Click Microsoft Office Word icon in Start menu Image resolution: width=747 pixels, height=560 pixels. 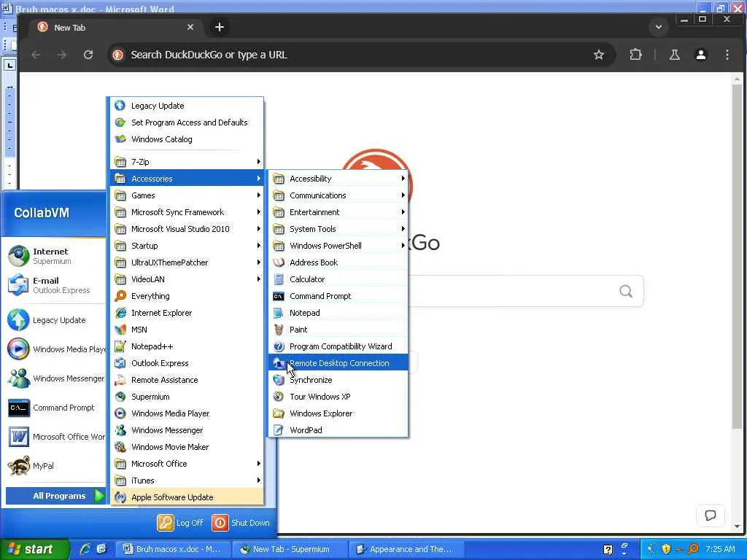click(x=18, y=437)
